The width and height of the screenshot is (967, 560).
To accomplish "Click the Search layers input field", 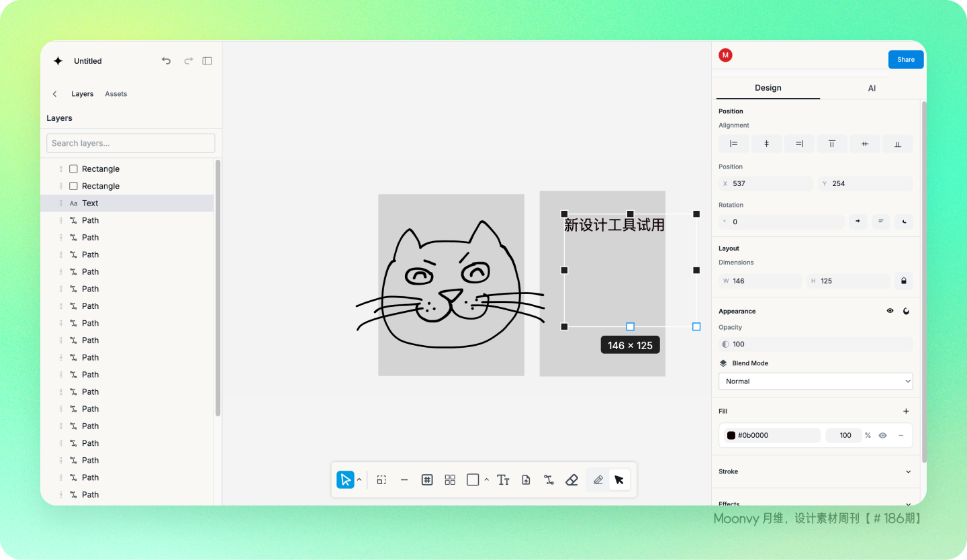I will coord(131,143).
